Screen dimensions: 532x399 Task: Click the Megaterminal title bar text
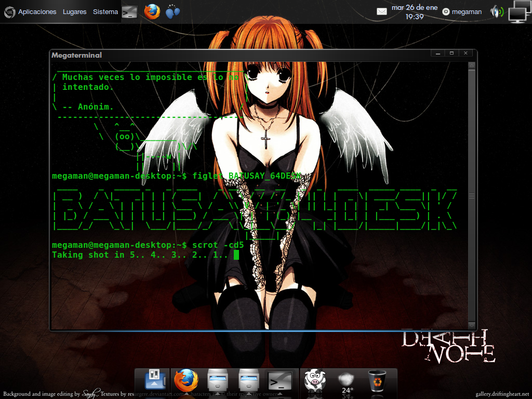coord(77,55)
